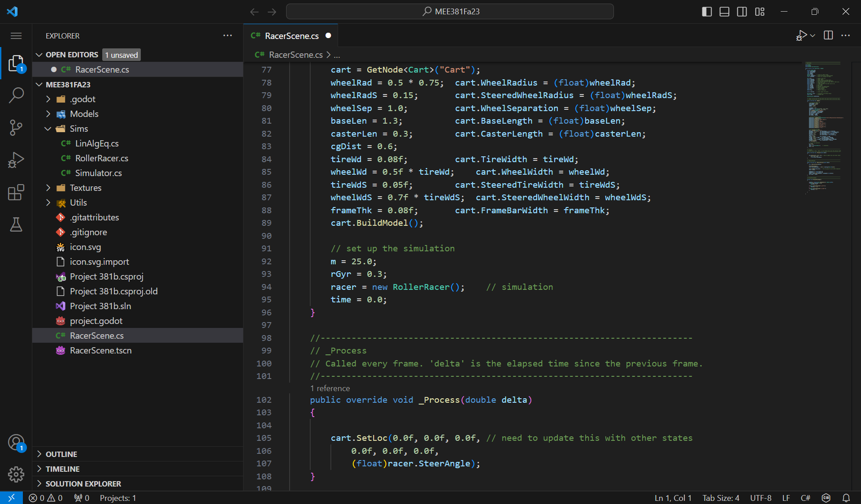
Task: Toggle the secondary side bar
Action: pos(742,12)
